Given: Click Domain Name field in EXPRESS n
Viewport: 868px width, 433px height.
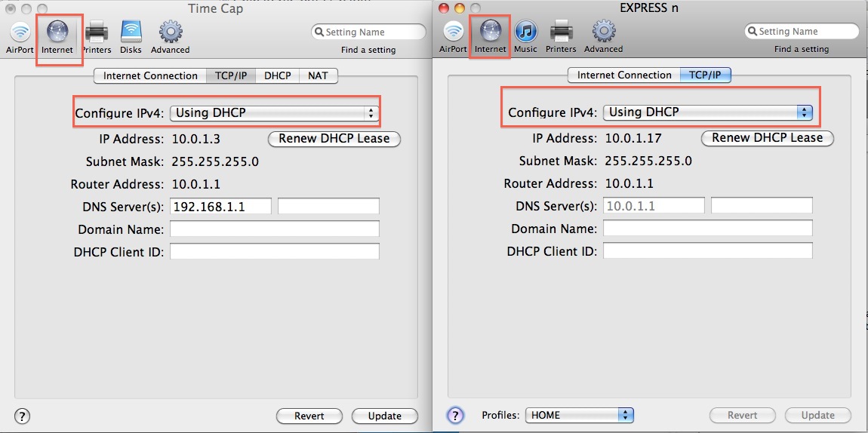Looking at the screenshot, I should 708,228.
